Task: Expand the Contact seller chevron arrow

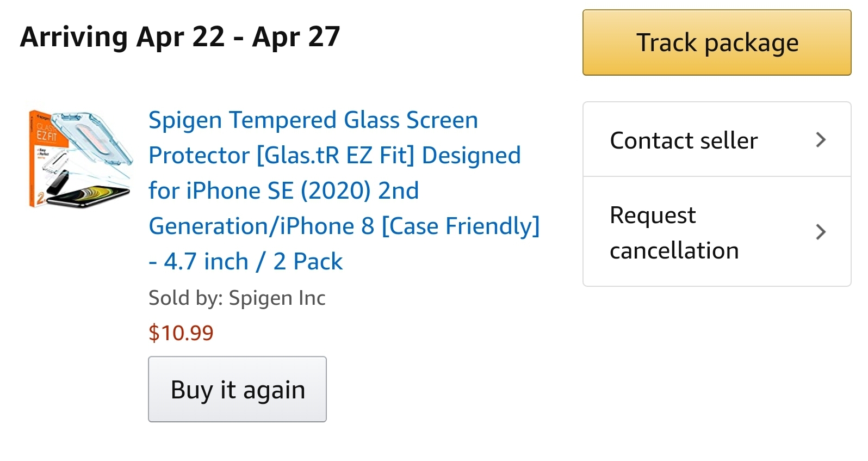Action: [821, 140]
